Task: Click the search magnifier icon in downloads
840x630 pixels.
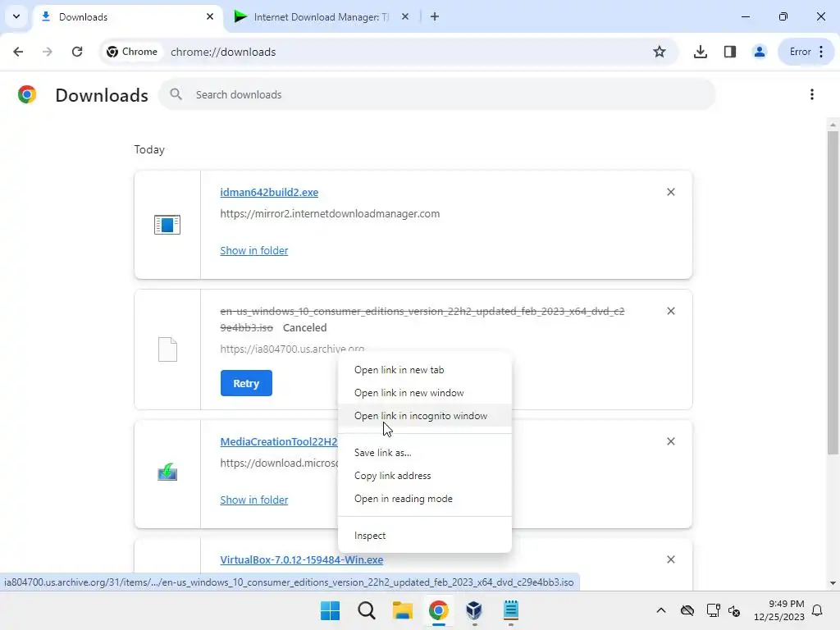Action: click(x=176, y=95)
